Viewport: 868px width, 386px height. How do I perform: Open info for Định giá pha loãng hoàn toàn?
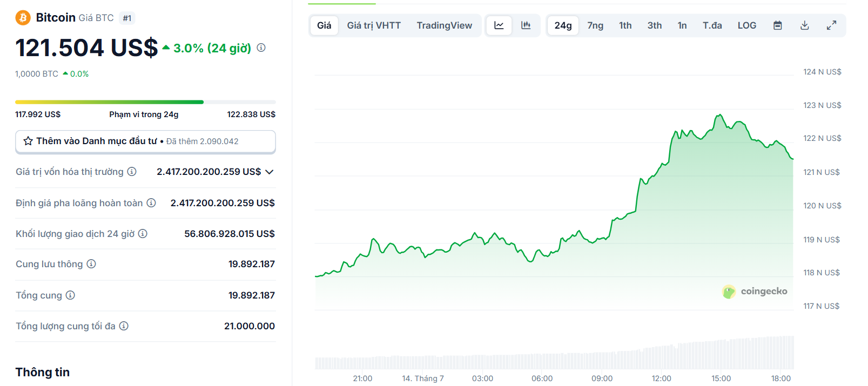coord(151,203)
